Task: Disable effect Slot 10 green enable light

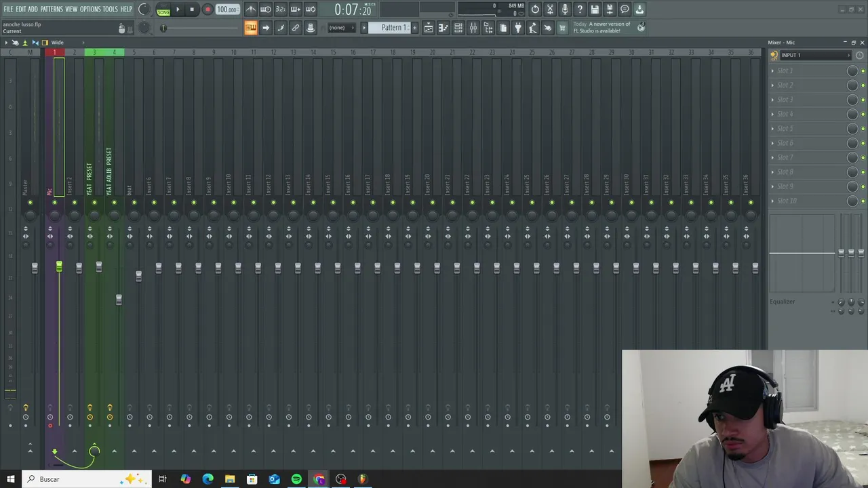Action: click(863, 201)
